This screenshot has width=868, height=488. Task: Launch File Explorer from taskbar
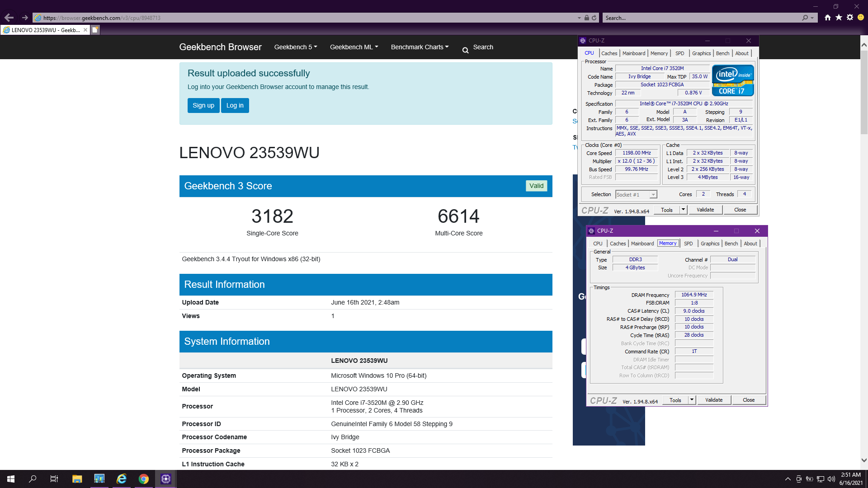click(x=77, y=479)
